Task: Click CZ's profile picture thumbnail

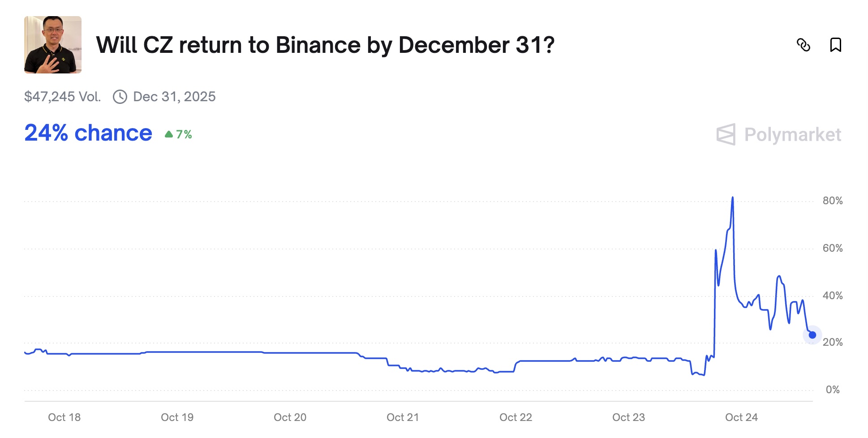Action: click(52, 44)
